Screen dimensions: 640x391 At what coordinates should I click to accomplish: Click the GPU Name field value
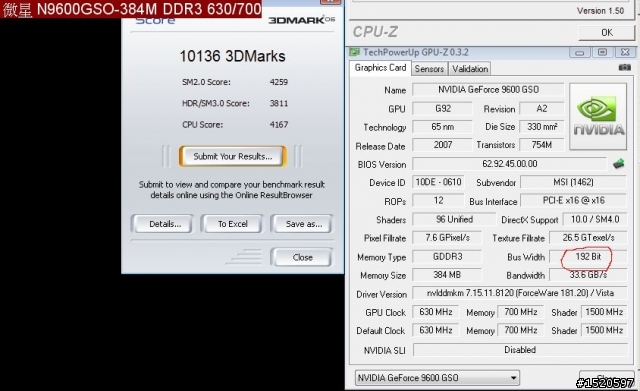pos(488,89)
